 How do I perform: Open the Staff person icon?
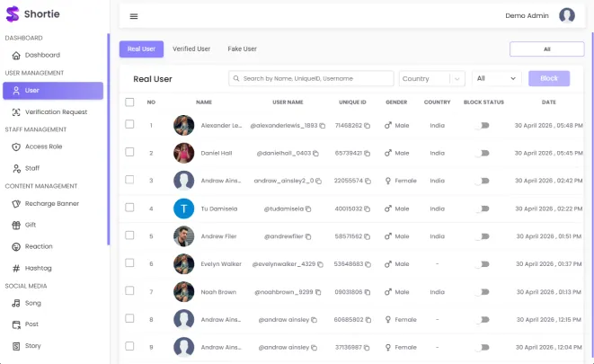16,169
